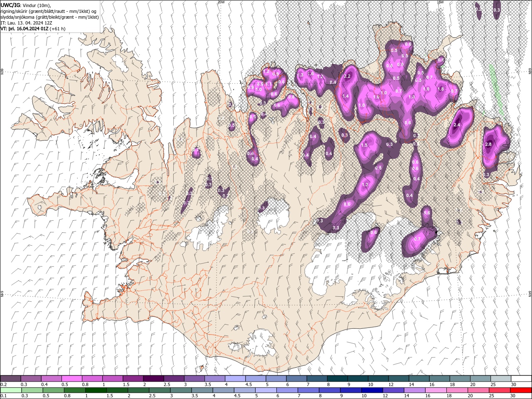
Task: Click the snow legend swatch between 0.2 and 0.3
Action: pyautogui.click(x=10, y=379)
